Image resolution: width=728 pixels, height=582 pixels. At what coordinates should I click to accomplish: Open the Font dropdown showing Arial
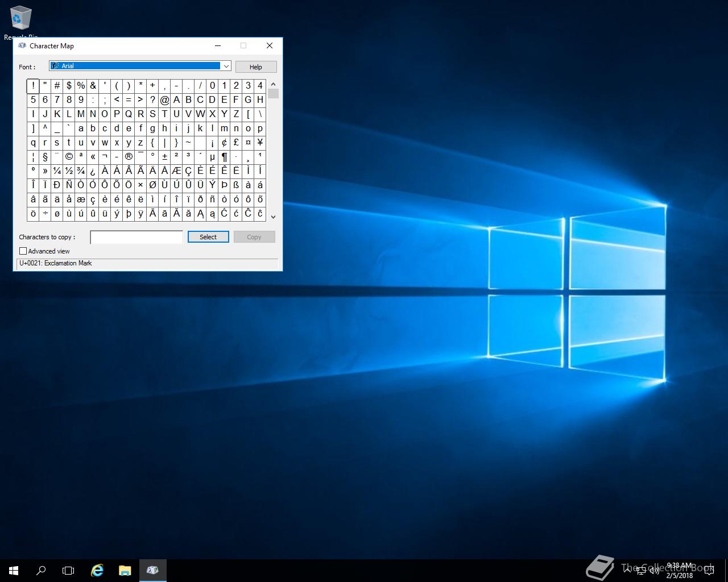[x=140, y=66]
